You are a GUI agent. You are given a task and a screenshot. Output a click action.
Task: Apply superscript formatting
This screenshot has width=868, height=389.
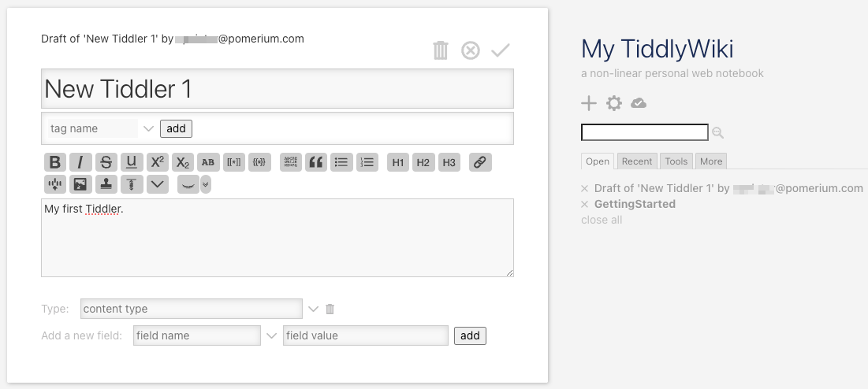pyautogui.click(x=157, y=162)
